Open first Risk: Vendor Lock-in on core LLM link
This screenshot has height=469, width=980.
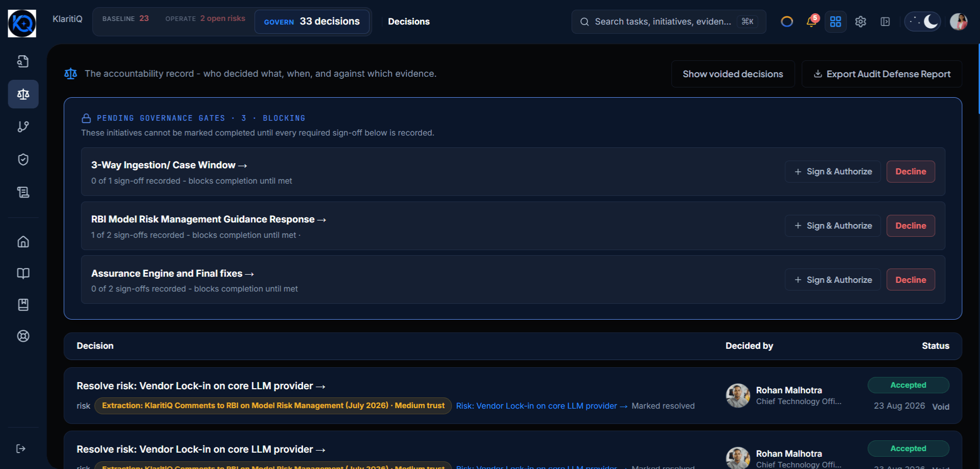point(542,406)
